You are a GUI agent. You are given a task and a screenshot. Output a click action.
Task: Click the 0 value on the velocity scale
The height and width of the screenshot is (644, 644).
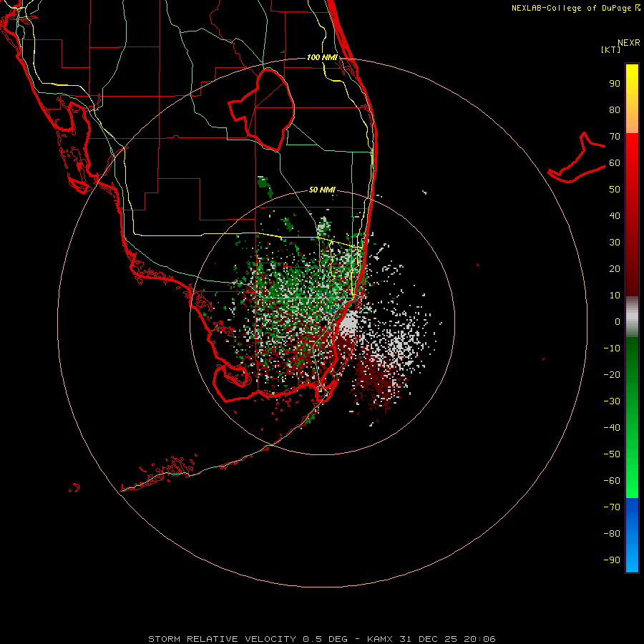point(618,322)
